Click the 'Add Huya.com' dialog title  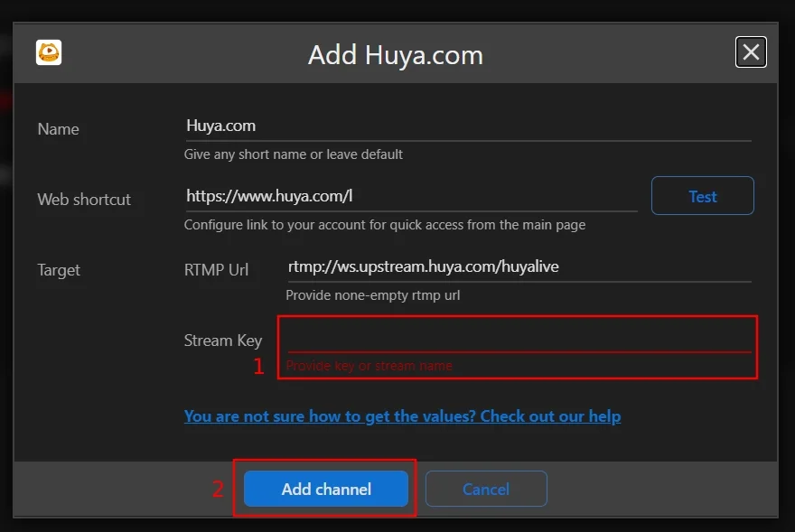[396, 55]
